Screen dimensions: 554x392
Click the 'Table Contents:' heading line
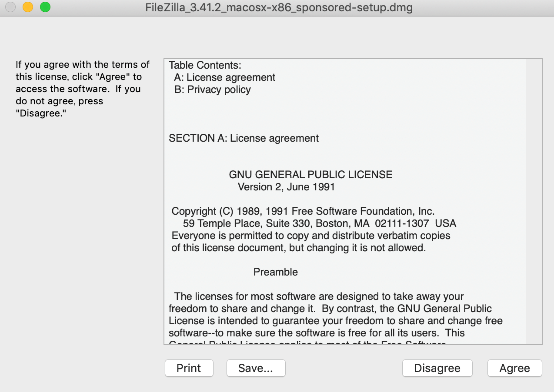point(205,65)
